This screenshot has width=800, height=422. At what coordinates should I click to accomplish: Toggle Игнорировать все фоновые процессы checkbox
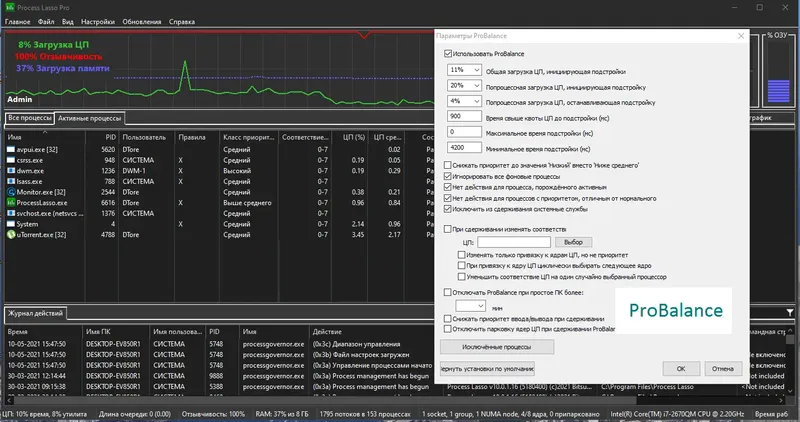[447, 176]
